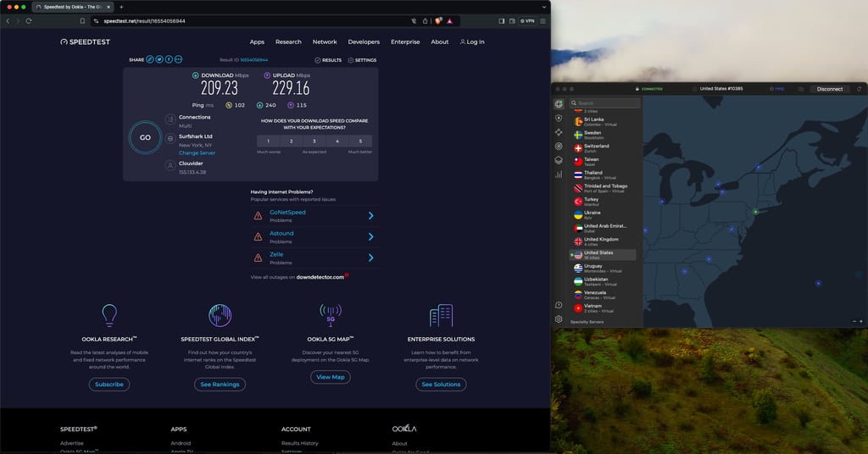868x454 pixels.
Task: Open the Developers menu
Action: pos(364,42)
